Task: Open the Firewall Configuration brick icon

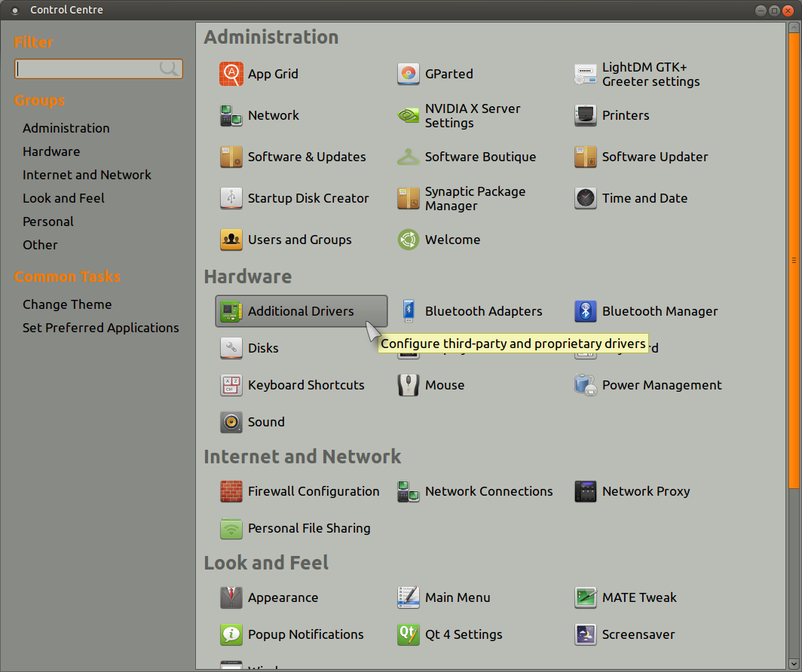Action: 231,492
